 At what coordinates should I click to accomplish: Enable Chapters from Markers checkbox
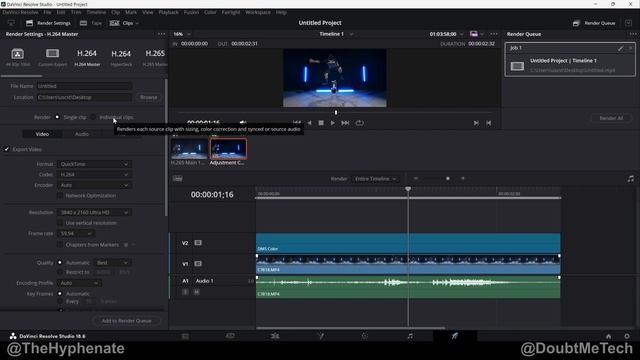(x=60, y=244)
